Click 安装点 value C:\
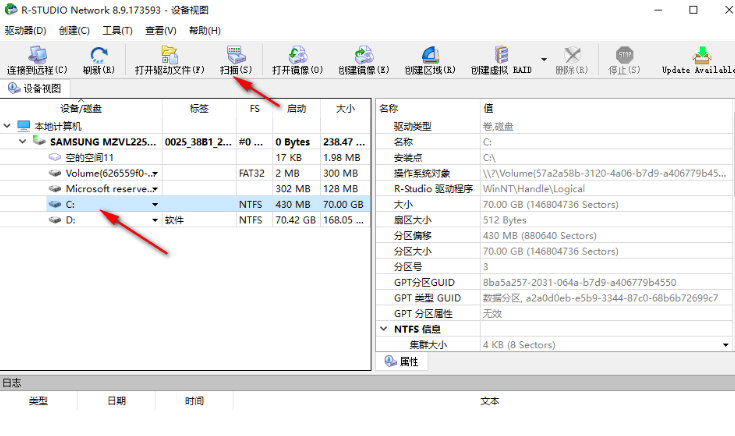The height and width of the screenshot is (436, 735). click(489, 158)
